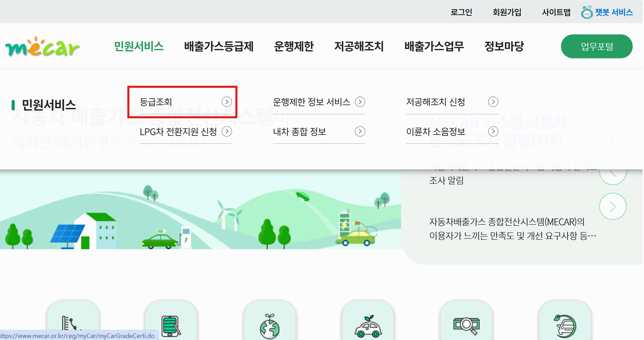Select the eco vehicle circle shortcut icon
Image resolution: width=644 pixels, height=340 pixels.
pos(564,324)
